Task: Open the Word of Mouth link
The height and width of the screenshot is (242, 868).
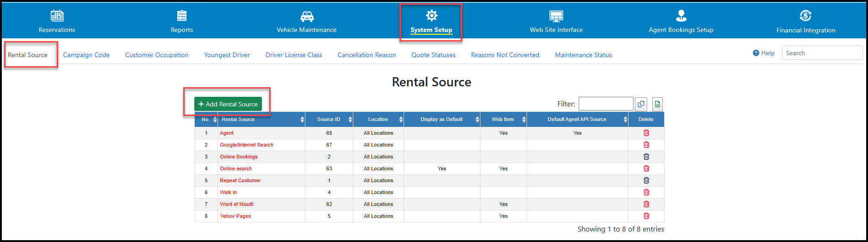Action: click(237, 204)
